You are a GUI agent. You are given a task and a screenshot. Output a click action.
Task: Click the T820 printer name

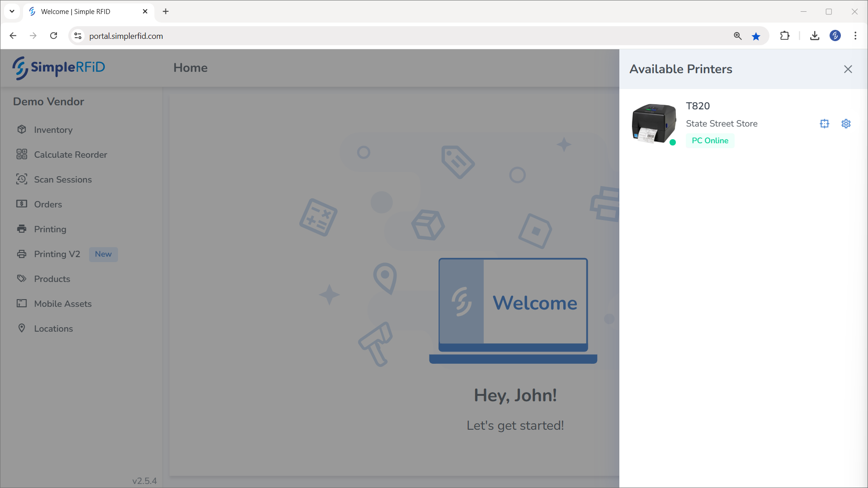click(698, 106)
